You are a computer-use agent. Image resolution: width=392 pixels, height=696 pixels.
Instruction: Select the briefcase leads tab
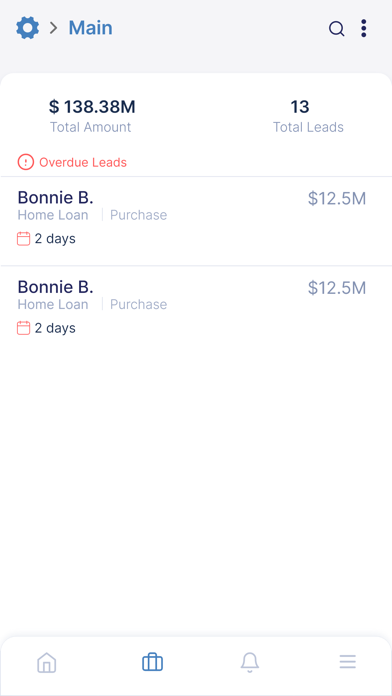pyautogui.click(x=152, y=662)
